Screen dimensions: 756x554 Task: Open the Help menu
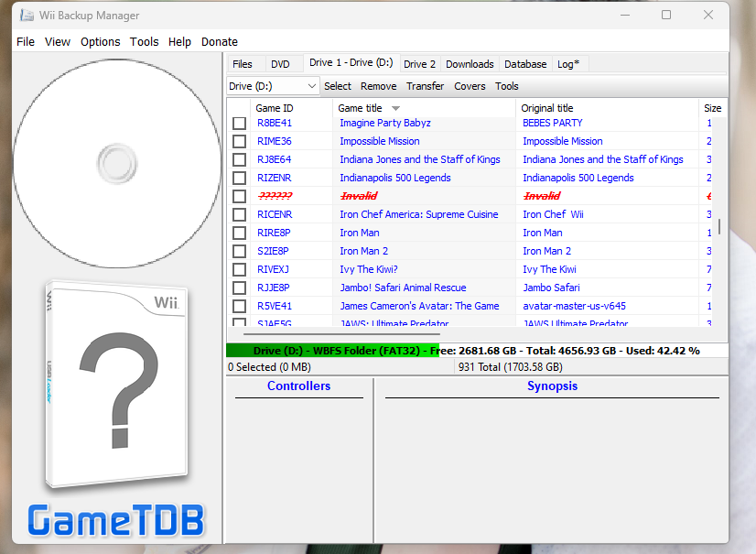pos(179,42)
